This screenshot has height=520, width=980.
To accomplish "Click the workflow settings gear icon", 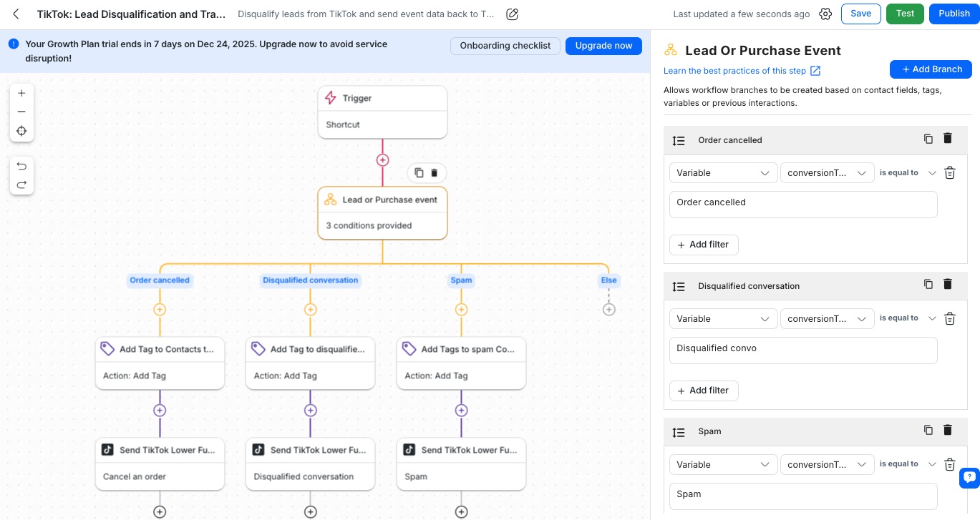I will pos(825,14).
